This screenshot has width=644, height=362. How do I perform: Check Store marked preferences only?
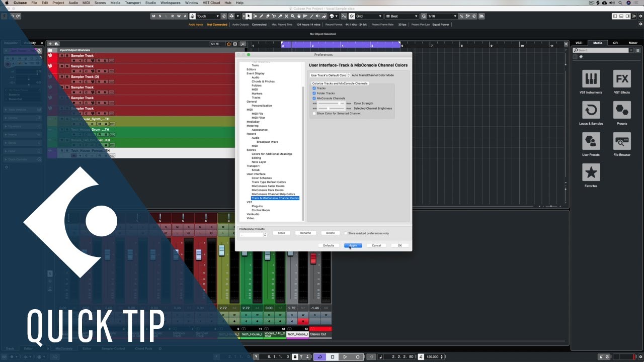click(x=346, y=233)
